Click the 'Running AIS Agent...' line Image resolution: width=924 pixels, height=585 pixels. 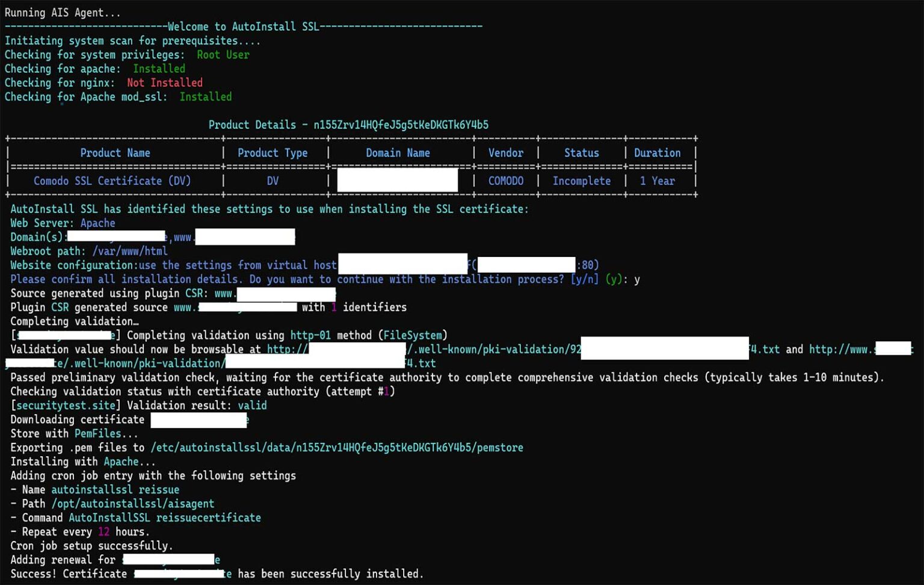pyautogui.click(x=63, y=13)
